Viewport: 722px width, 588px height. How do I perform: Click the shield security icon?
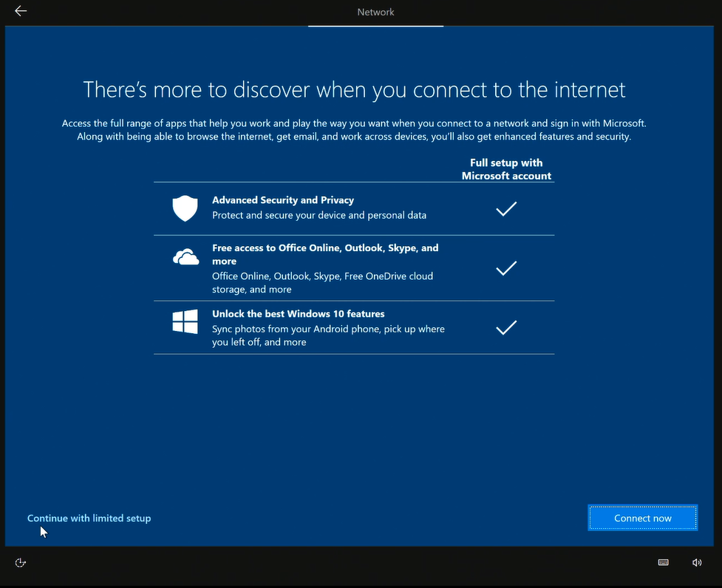(x=185, y=208)
